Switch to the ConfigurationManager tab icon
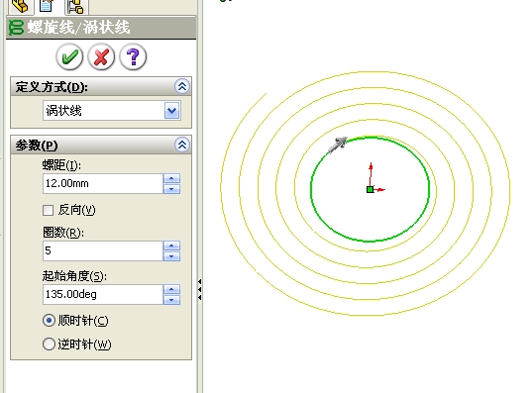 click(x=75, y=6)
